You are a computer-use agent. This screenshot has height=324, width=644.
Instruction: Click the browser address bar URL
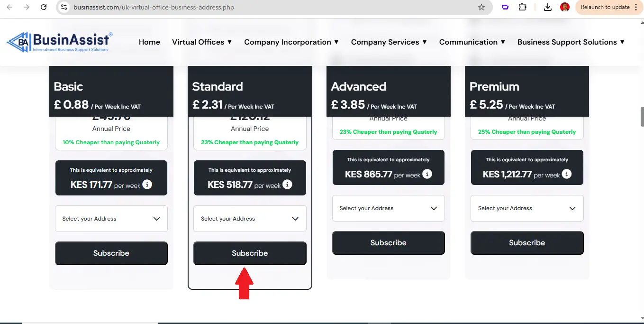[x=154, y=7]
